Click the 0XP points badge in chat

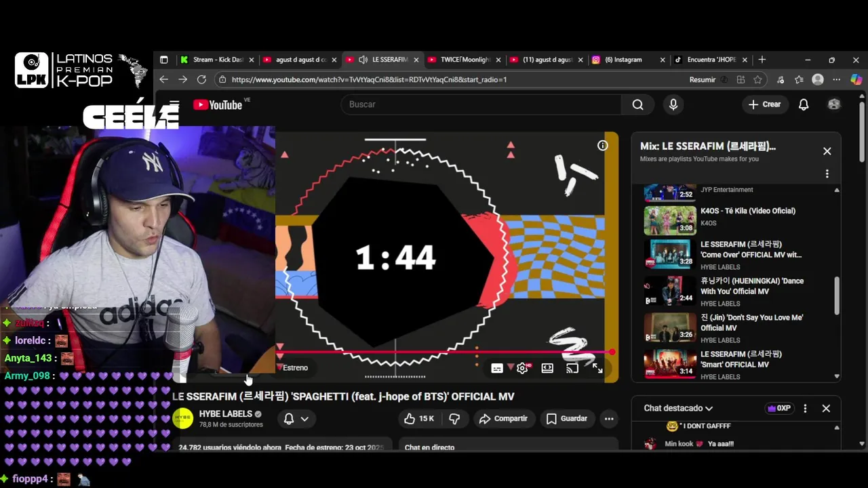[x=778, y=409]
